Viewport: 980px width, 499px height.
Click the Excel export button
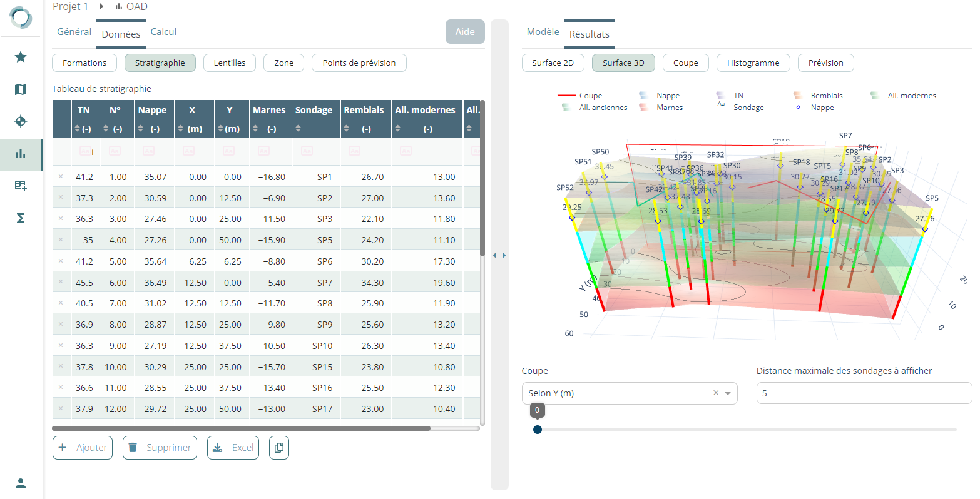233,448
